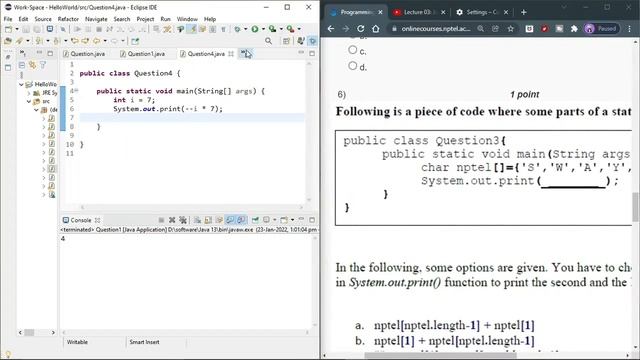
Task: Open the Window menu
Action: (187, 19)
